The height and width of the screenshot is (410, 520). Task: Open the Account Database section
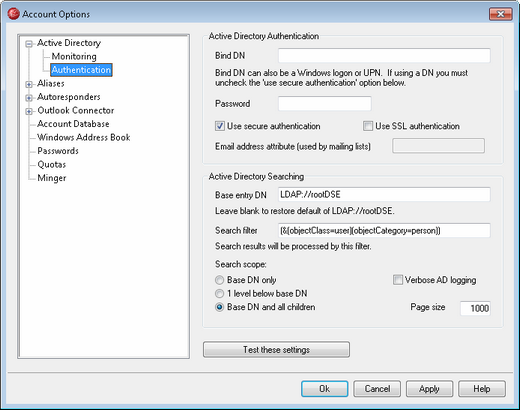(x=73, y=124)
